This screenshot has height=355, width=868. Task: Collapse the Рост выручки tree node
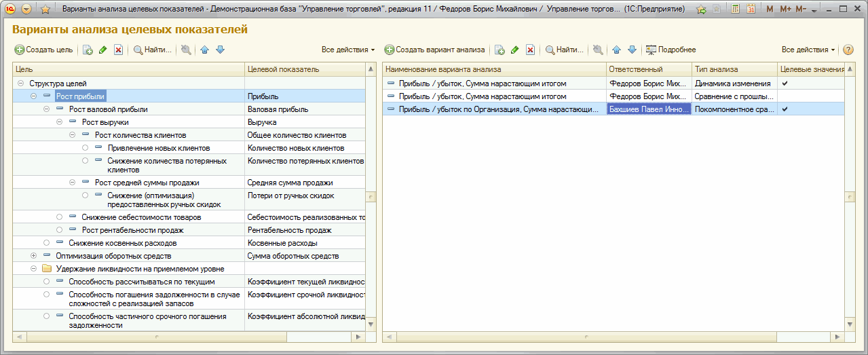pos(59,122)
